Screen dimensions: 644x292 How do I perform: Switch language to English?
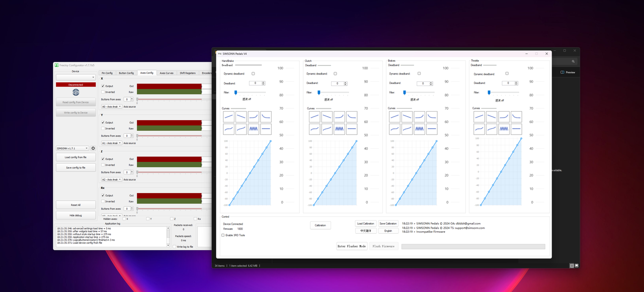point(388,231)
